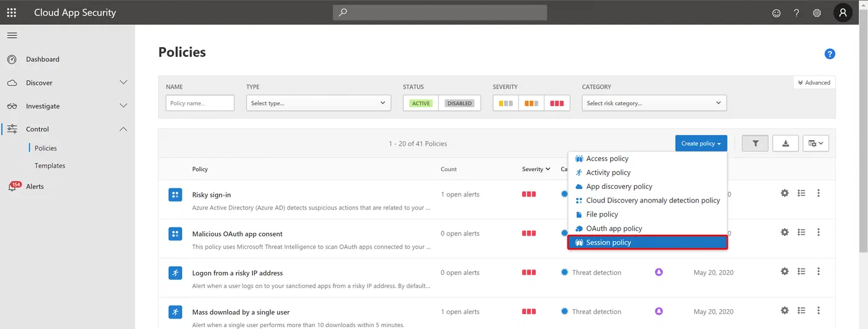Filter by medium severity

(x=531, y=103)
